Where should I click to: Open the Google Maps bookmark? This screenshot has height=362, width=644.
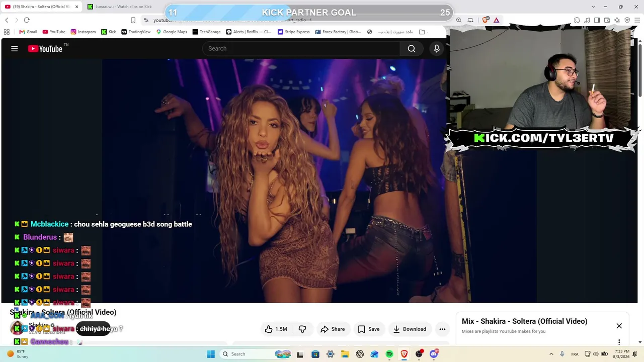pos(172,32)
